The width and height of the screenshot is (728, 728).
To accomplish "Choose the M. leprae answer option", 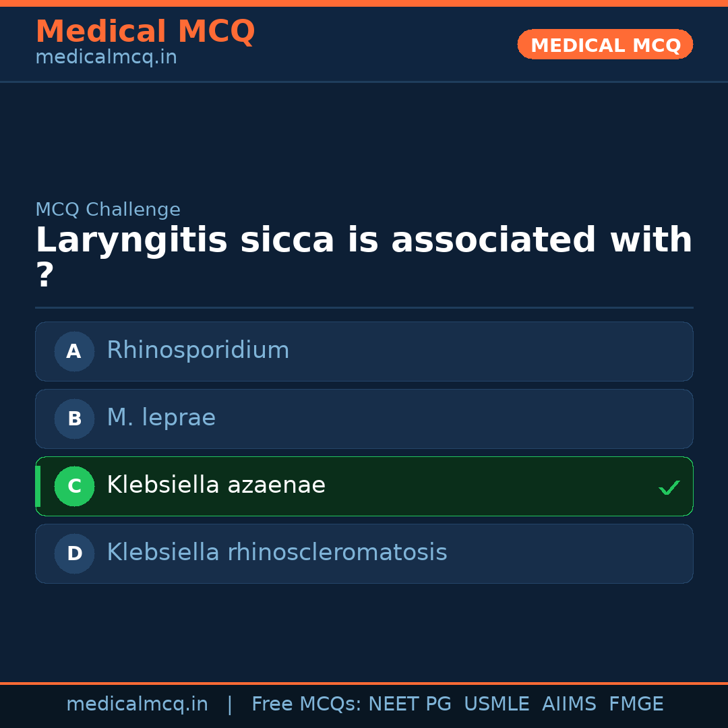I will point(161,418).
